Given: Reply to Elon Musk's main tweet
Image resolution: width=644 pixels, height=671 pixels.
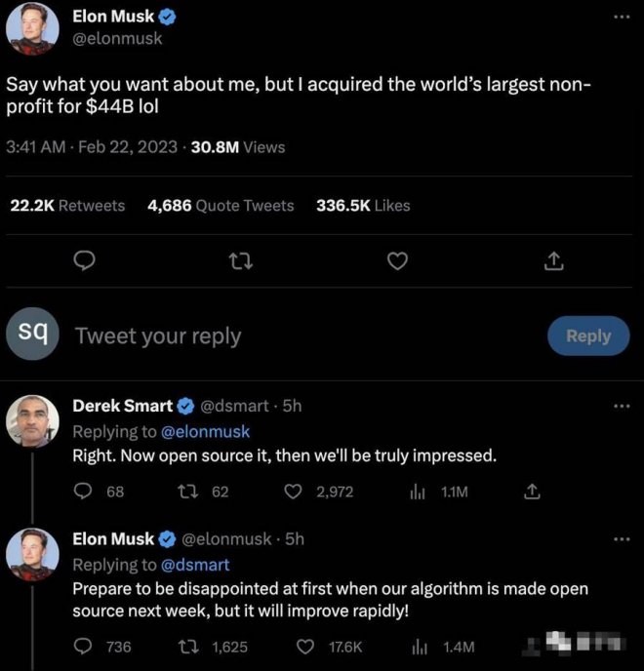Looking at the screenshot, I should coord(85,260).
